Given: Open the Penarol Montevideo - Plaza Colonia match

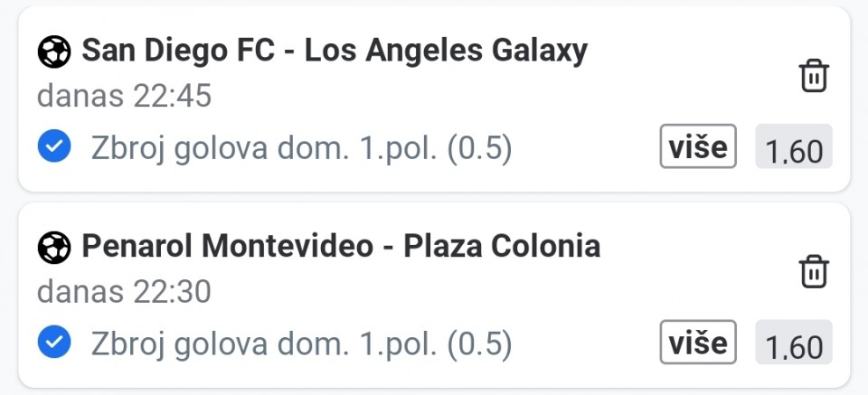Looking at the screenshot, I should coord(341,247).
